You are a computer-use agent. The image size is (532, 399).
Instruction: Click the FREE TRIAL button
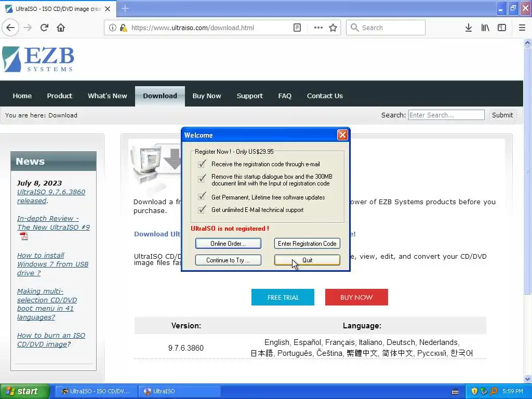(283, 297)
